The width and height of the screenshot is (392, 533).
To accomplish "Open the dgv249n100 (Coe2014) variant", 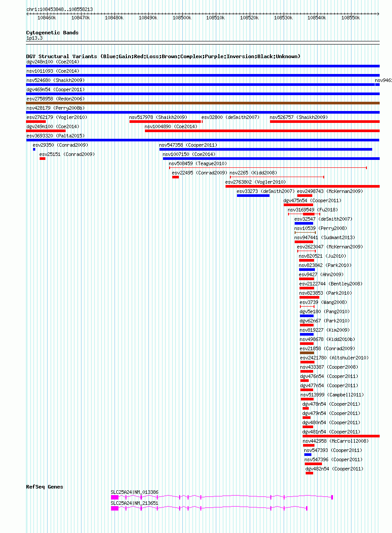I will 46,131.
